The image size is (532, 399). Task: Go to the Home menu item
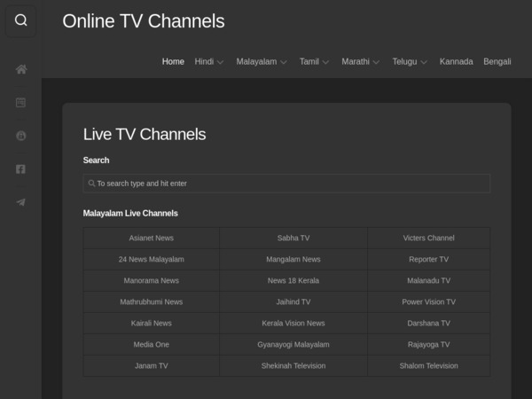pyautogui.click(x=173, y=61)
